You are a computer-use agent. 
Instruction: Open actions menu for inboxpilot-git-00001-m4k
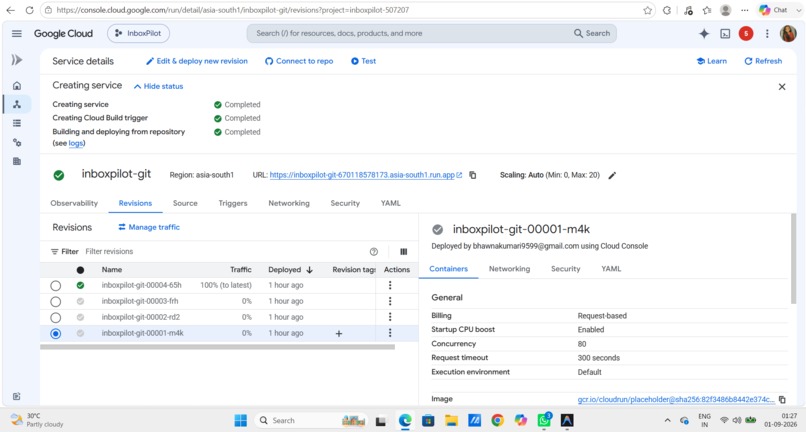[x=390, y=333]
